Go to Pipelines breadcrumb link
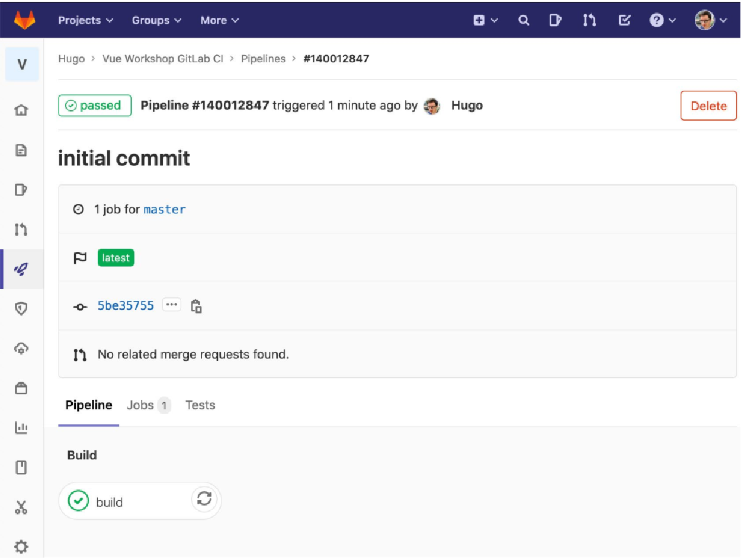Screen dimensions: 741x560 [x=263, y=59]
